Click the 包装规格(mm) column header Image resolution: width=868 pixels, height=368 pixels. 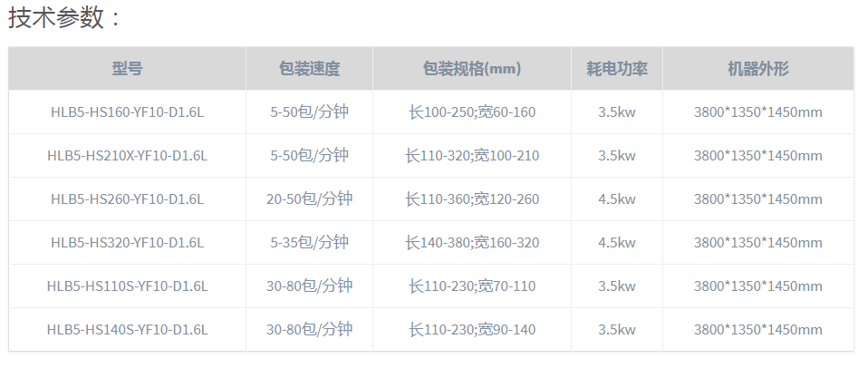[x=472, y=69]
